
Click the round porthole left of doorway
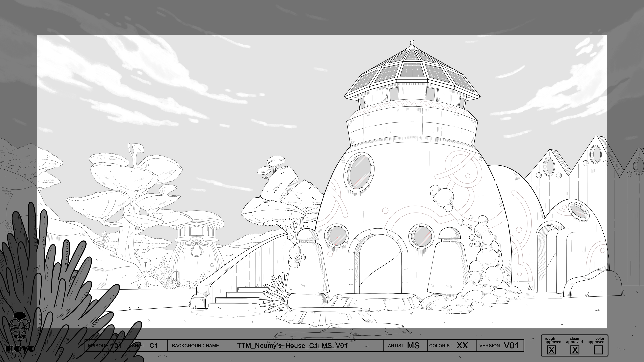coord(336,236)
